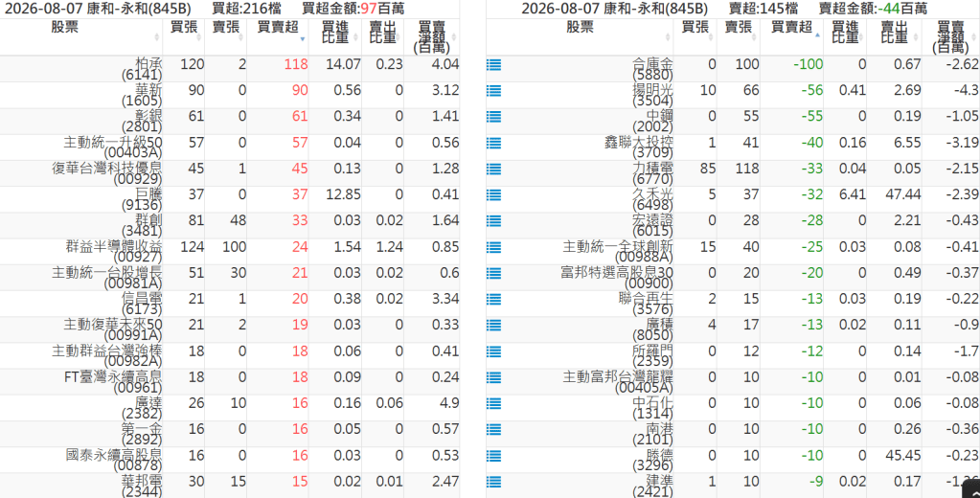Sort the 賣超 table by 買賣超 column
This screenshot has width=980, height=498.
tap(791, 36)
